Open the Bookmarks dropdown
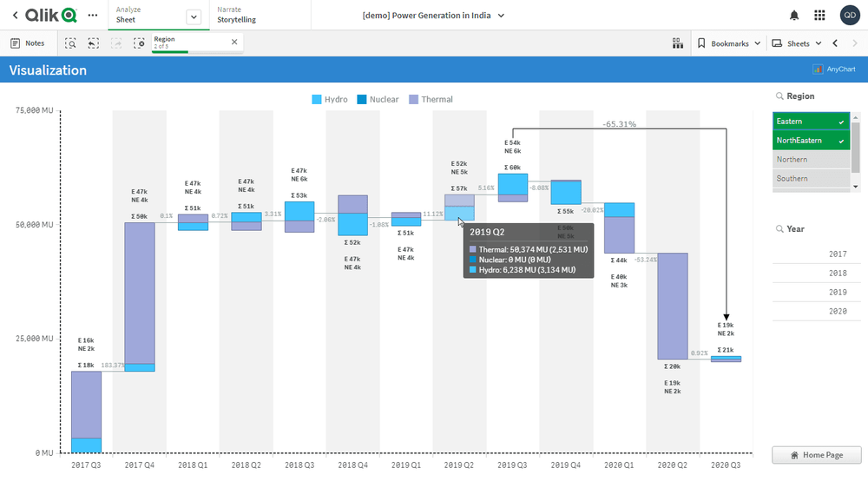The height and width of the screenshot is (488, 868). click(729, 43)
